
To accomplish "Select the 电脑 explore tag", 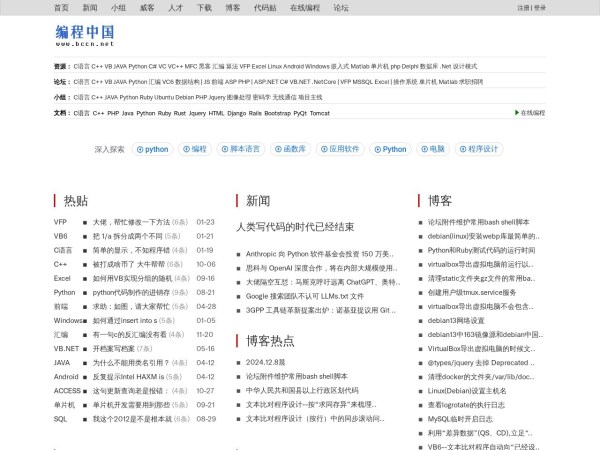I will tap(433, 149).
